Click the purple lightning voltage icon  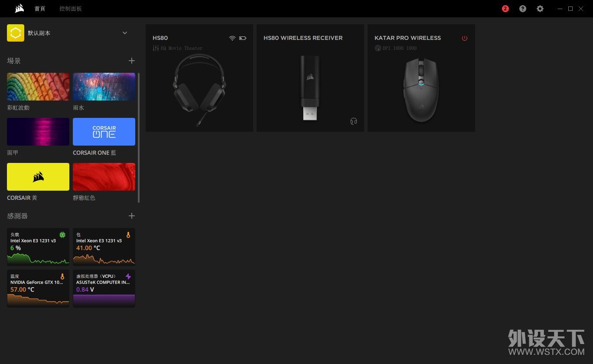pyautogui.click(x=128, y=276)
